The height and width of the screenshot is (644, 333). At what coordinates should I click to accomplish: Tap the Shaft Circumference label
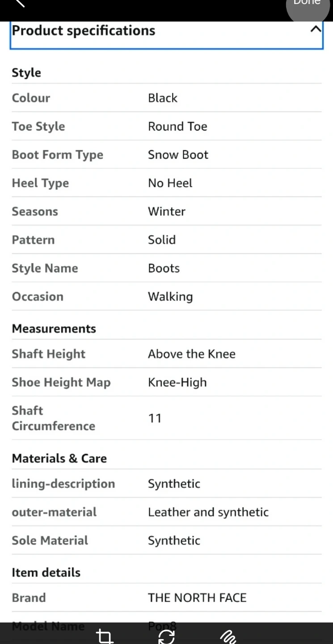pos(53,418)
